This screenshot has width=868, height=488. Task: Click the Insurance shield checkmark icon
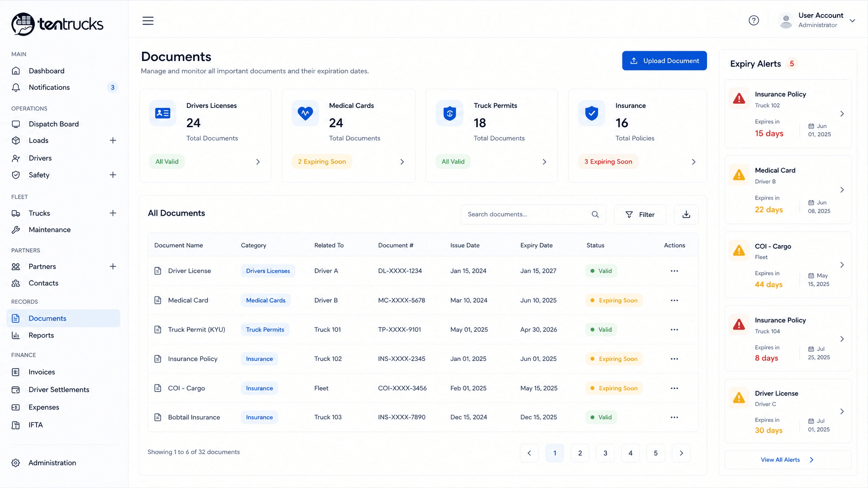(592, 113)
